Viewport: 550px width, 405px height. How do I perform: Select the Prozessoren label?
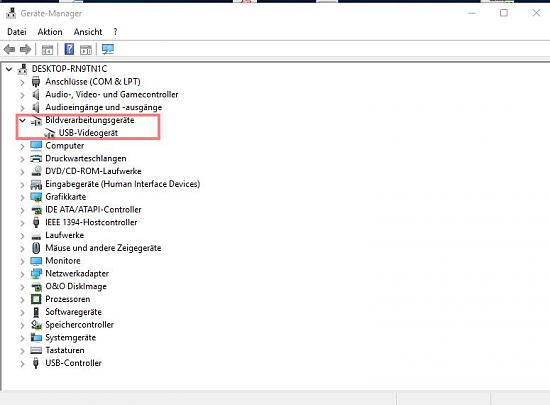coord(68,299)
